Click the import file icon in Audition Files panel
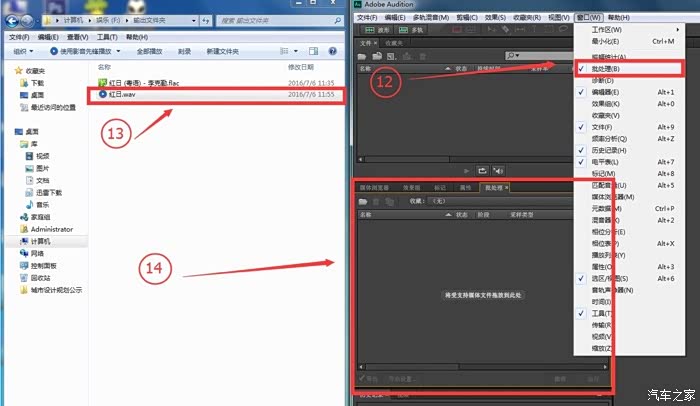 coord(377,56)
